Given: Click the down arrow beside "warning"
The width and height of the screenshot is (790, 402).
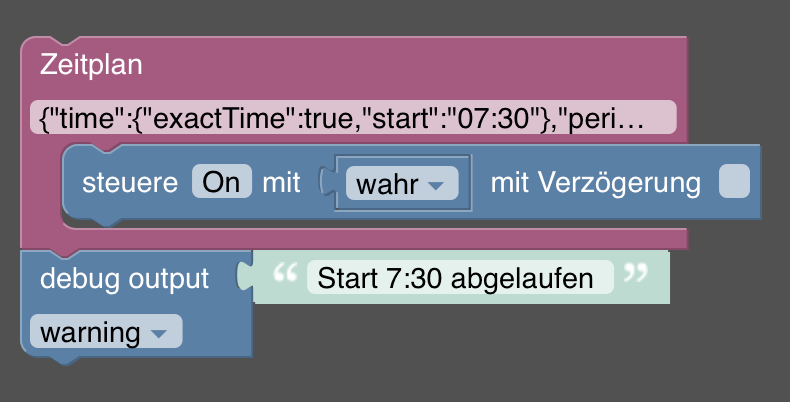Looking at the screenshot, I should coord(158,334).
